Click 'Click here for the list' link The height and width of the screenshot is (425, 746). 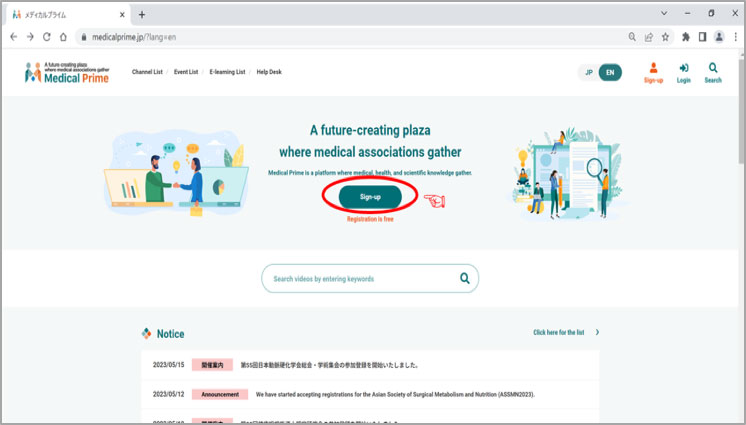click(559, 332)
